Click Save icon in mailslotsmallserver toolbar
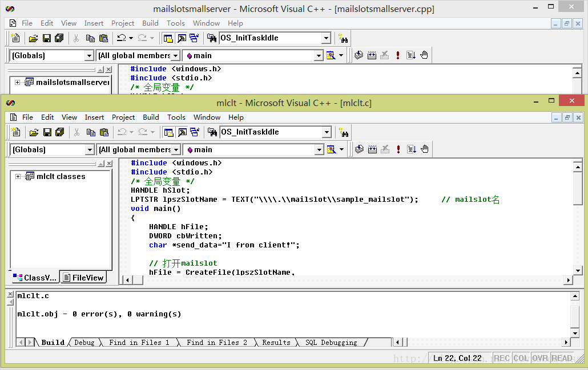Image resolution: width=588 pixels, height=370 pixels. click(47, 38)
